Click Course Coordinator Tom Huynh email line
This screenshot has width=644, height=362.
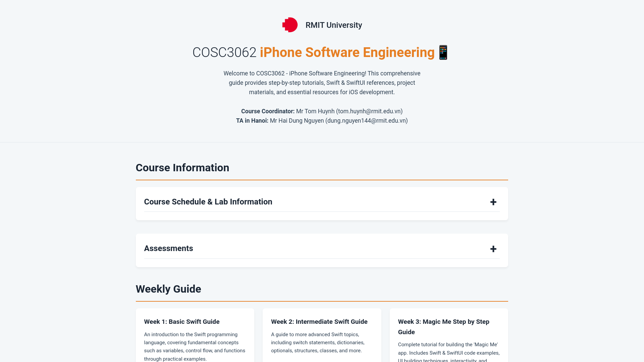[x=322, y=111]
